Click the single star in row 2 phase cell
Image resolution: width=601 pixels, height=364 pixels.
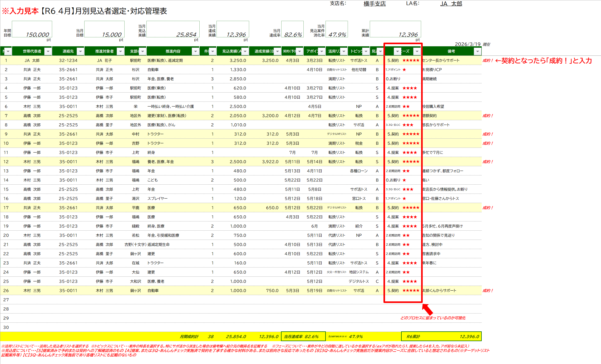click(x=404, y=70)
